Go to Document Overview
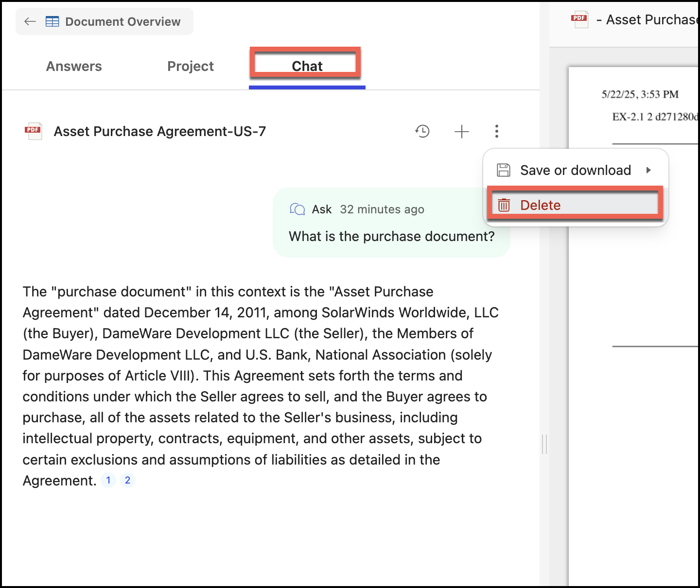 [x=105, y=21]
